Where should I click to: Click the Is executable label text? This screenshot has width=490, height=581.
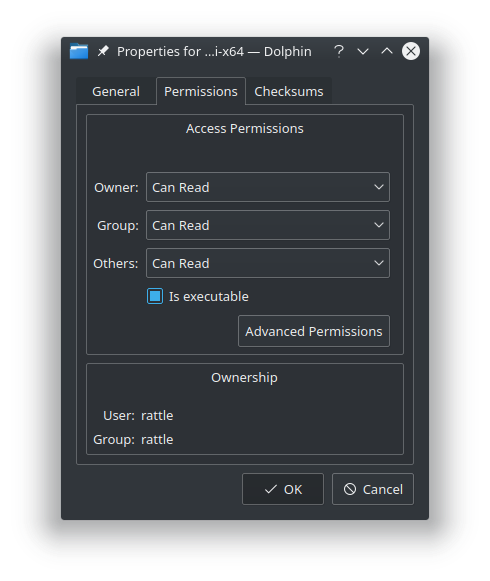tap(209, 296)
